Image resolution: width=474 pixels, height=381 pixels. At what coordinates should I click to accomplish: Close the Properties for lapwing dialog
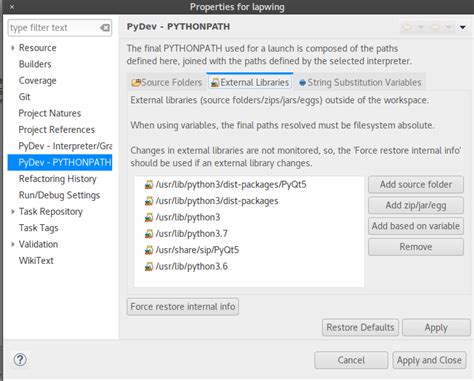tap(12, 7)
